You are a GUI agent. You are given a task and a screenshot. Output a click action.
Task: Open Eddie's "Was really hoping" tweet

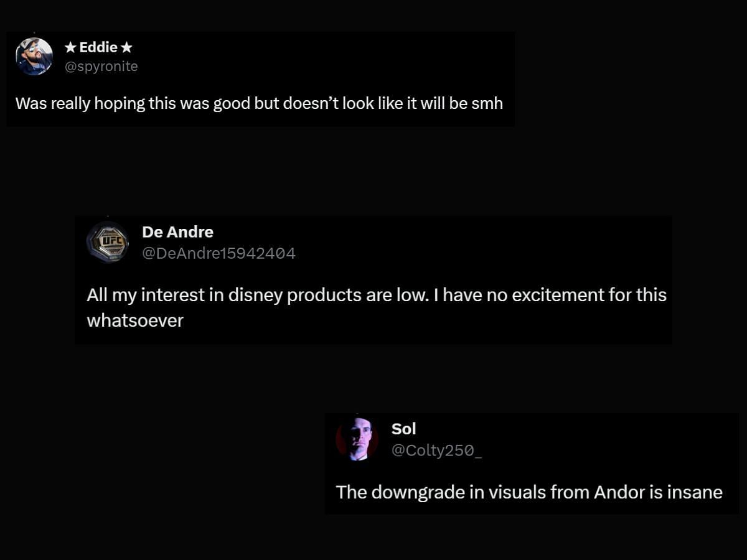click(x=259, y=103)
